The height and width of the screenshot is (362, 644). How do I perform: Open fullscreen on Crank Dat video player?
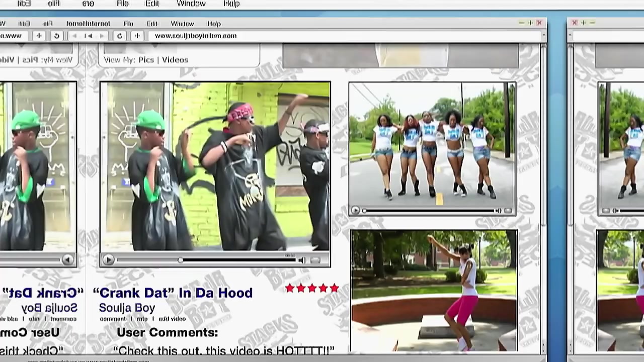point(315,260)
